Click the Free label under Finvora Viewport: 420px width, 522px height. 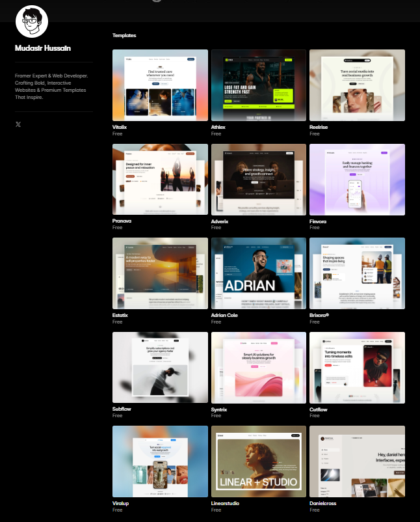pos(315,227)
